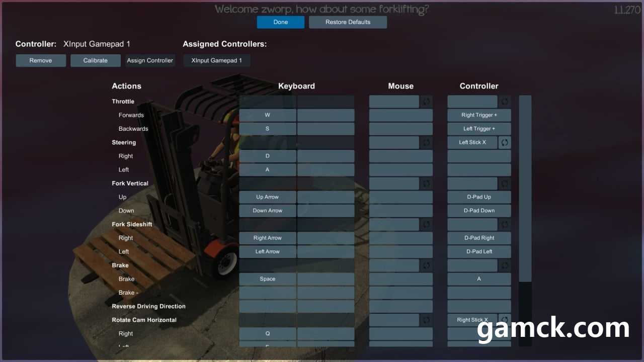Screen dimensions: 644x362
Task: Change the Left Stick X steering binding
Action: pos(472,142)
